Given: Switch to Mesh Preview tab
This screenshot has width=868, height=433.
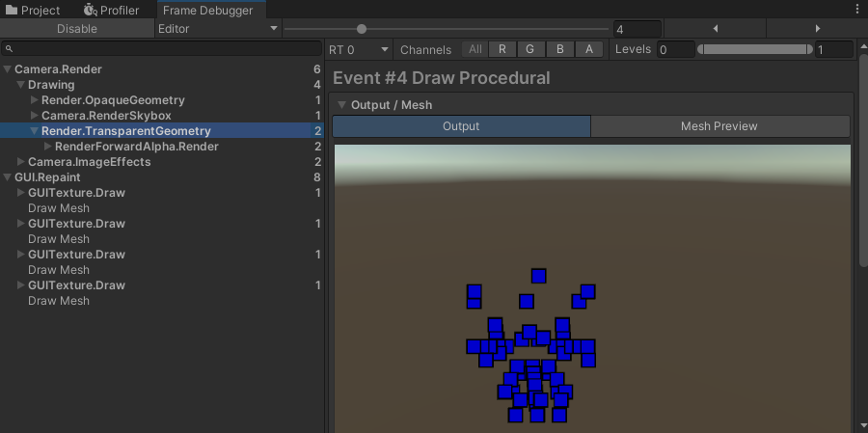Looking at the screenshot, I should (719, 126).
